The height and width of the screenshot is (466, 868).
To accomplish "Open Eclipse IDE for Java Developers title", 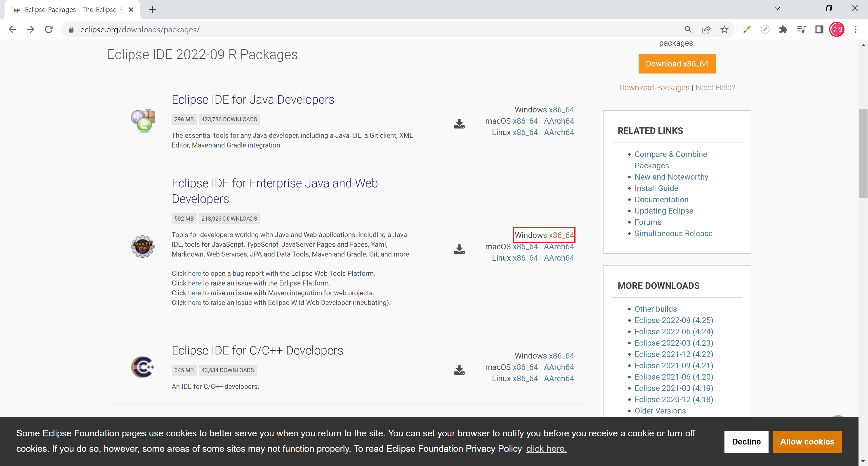I will (x=253, y=100).
